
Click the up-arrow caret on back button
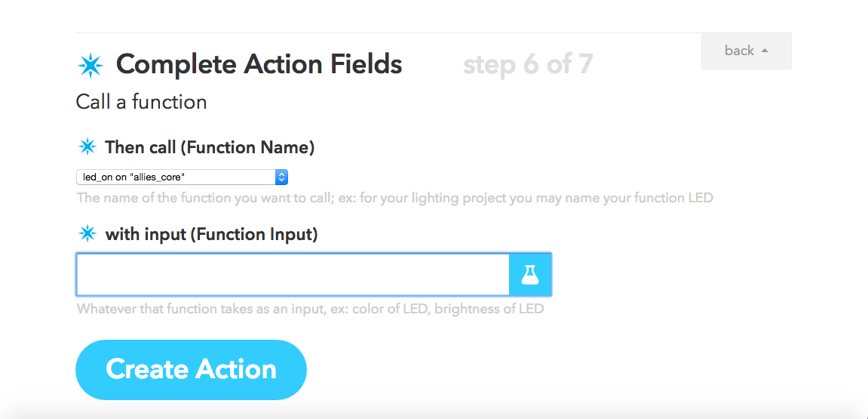pos(765,51)
